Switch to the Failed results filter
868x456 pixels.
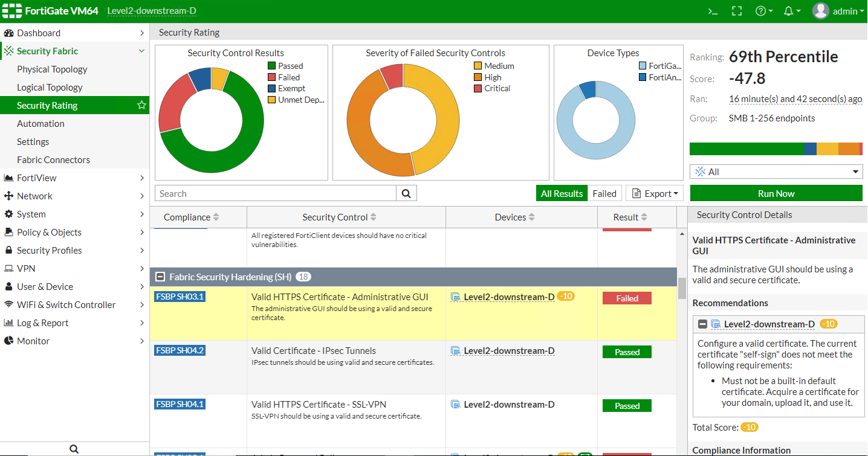(x=604, y=193)
